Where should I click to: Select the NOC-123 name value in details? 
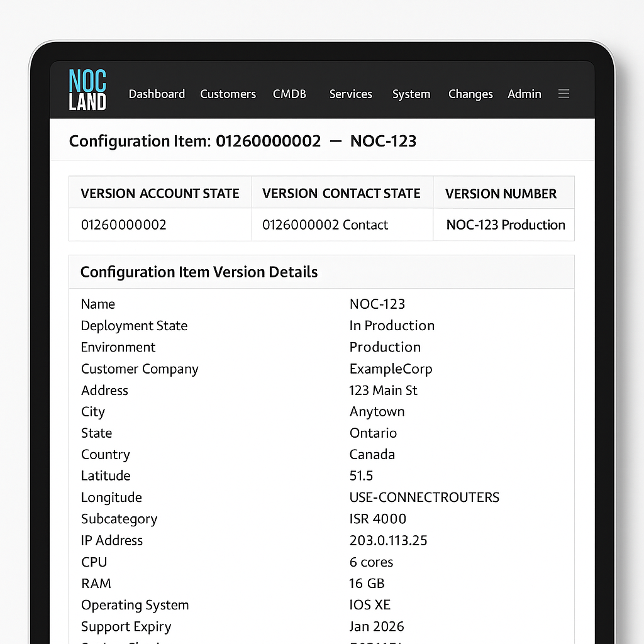[377, 304]
